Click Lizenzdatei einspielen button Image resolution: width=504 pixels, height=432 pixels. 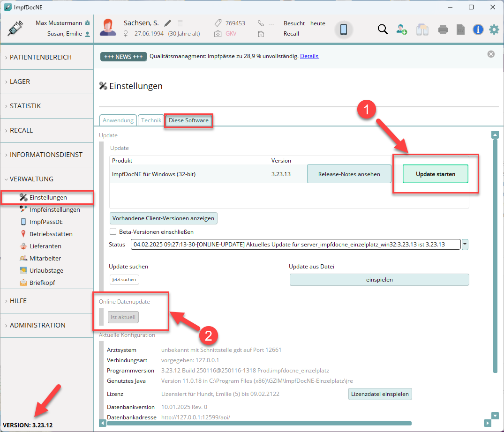pyautogui.click(x=380, y=394)
